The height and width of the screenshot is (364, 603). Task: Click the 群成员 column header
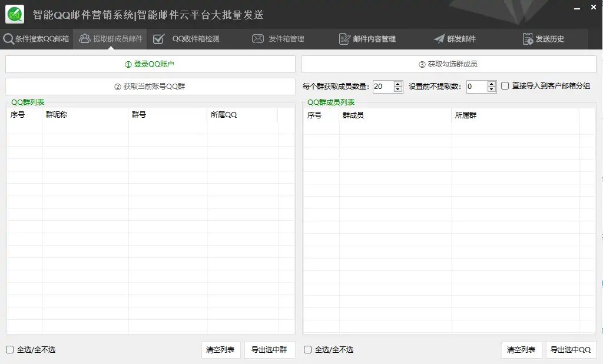(395, 115)
